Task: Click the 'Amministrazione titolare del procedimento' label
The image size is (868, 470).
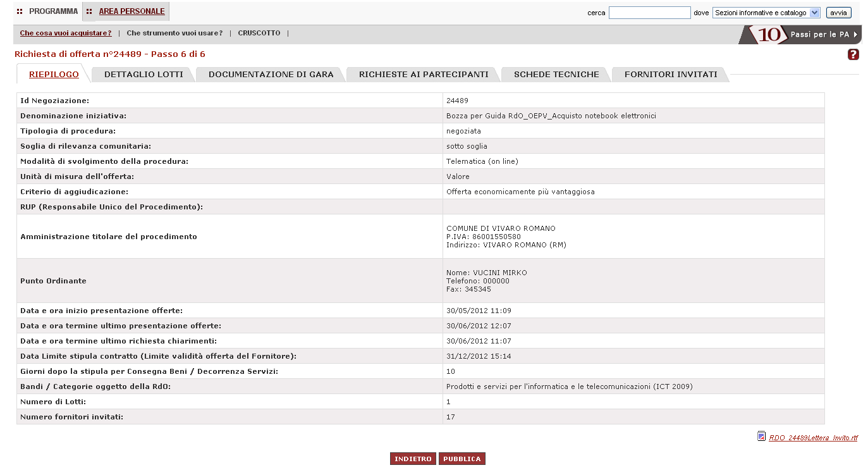Action: (109, 237)
